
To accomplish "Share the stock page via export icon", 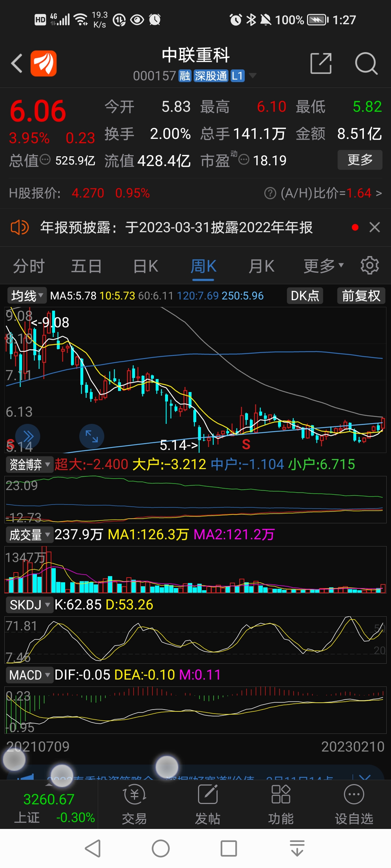I will coord(321,63).
